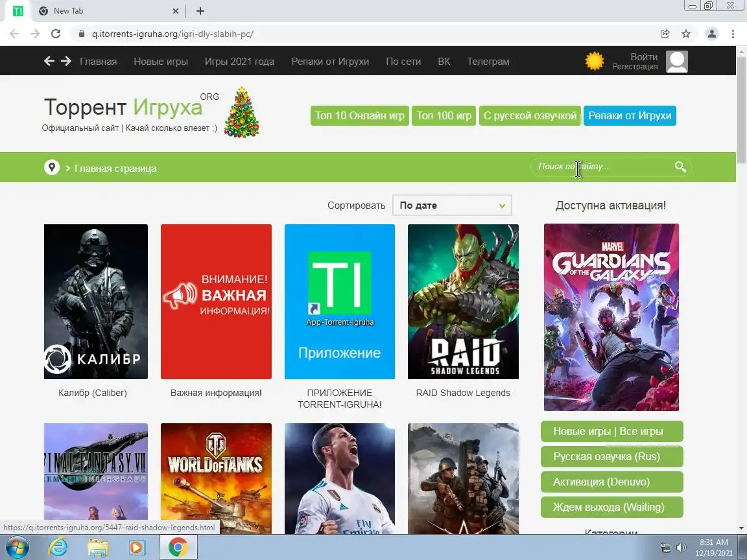Click the Торрент Игруха site logo text
Viewport: 747px width, 560px height.
123,107
